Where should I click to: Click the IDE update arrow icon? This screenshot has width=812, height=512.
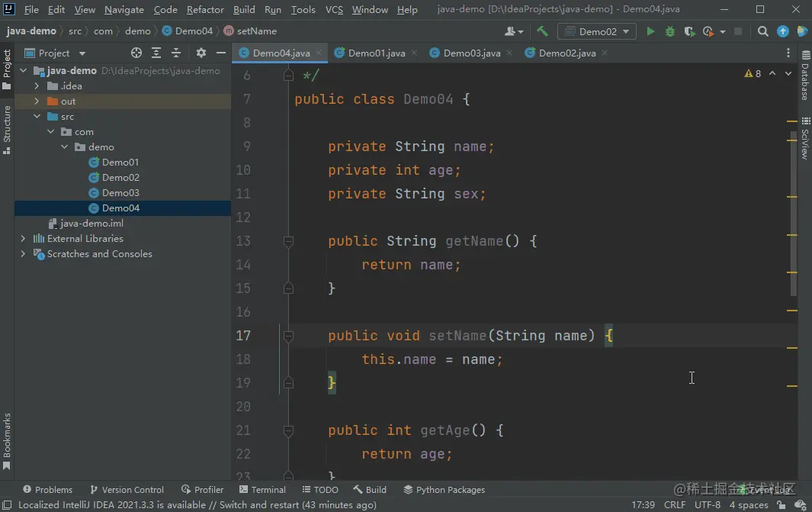coord(783,31)
